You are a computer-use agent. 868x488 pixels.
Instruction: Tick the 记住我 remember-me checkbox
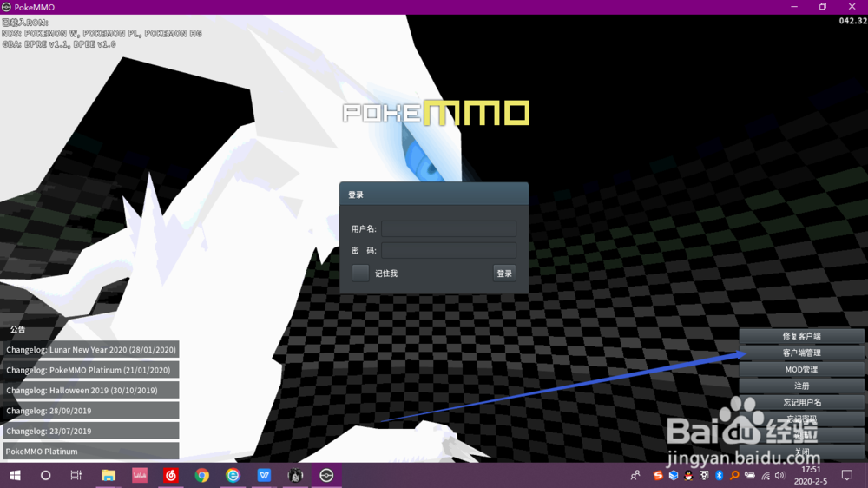click(x=360, y=273)
